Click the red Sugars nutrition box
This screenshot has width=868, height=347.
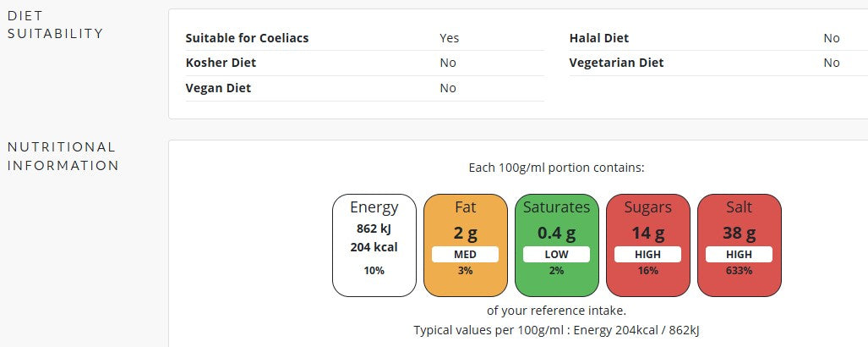click(648, 245)
